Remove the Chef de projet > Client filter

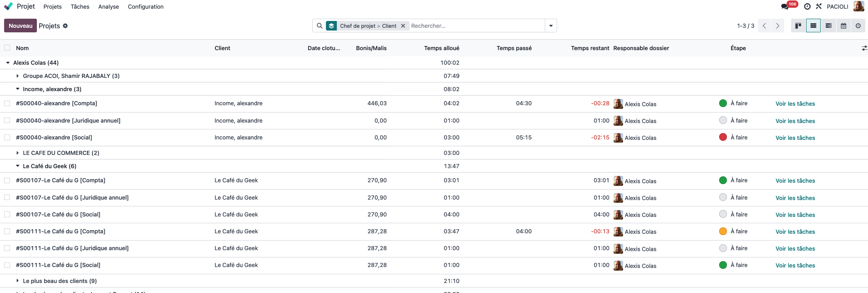[403, 26]
